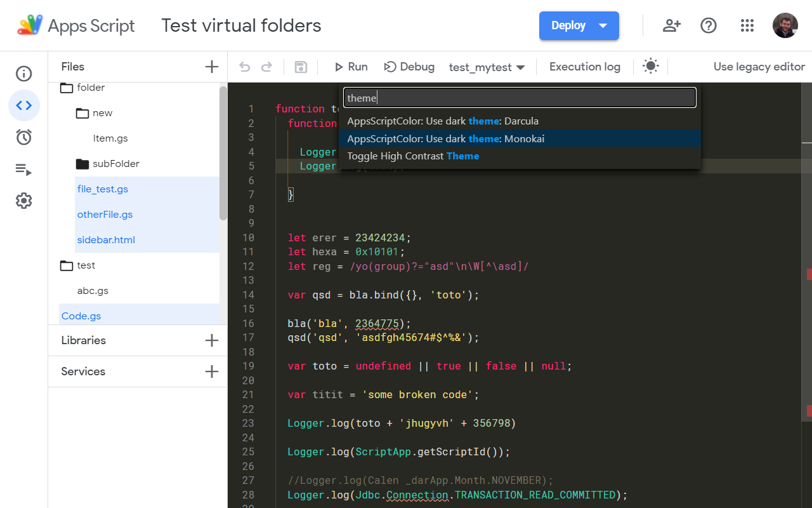Open the test_mytest function selector
This screenshot has height=508, width=812.
(x=487, y=67)
